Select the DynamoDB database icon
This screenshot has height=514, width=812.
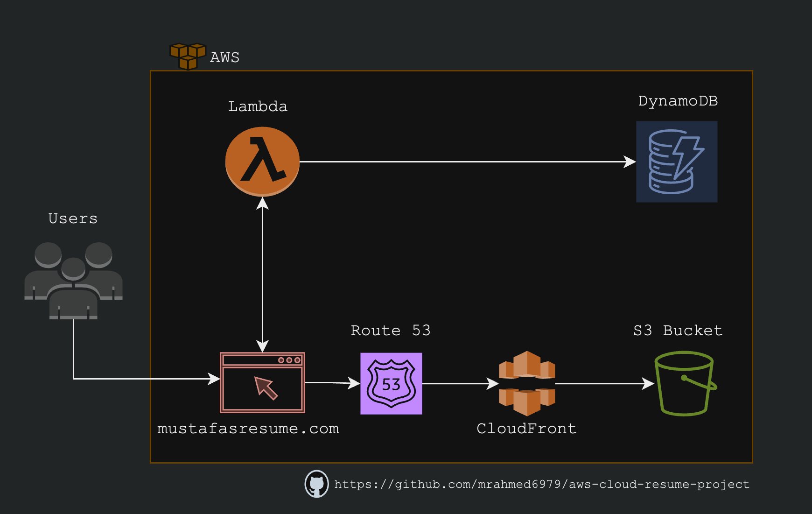click(x=677, y=162)
